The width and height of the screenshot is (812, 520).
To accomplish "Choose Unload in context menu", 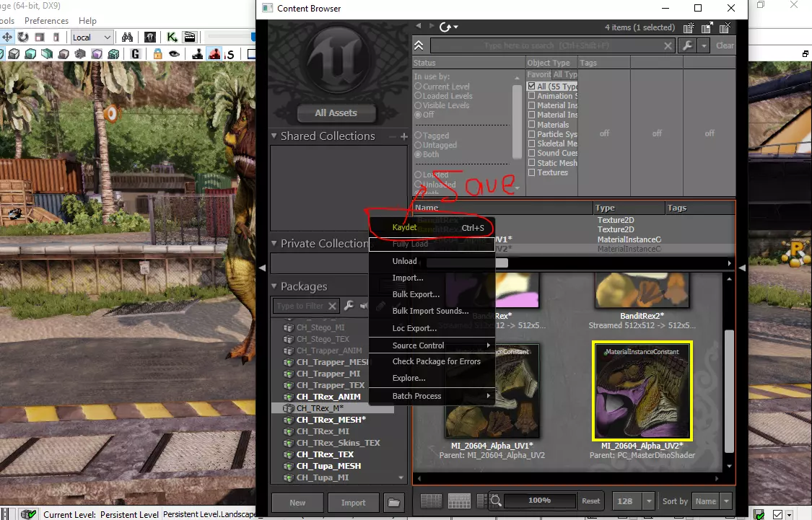I will tap(432, 261).
